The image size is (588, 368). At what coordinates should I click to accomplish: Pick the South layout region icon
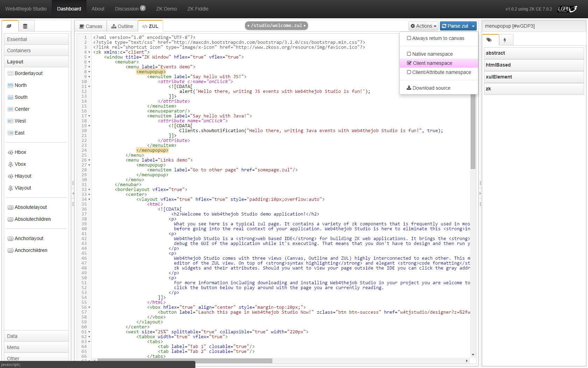(x=10, y=97)
